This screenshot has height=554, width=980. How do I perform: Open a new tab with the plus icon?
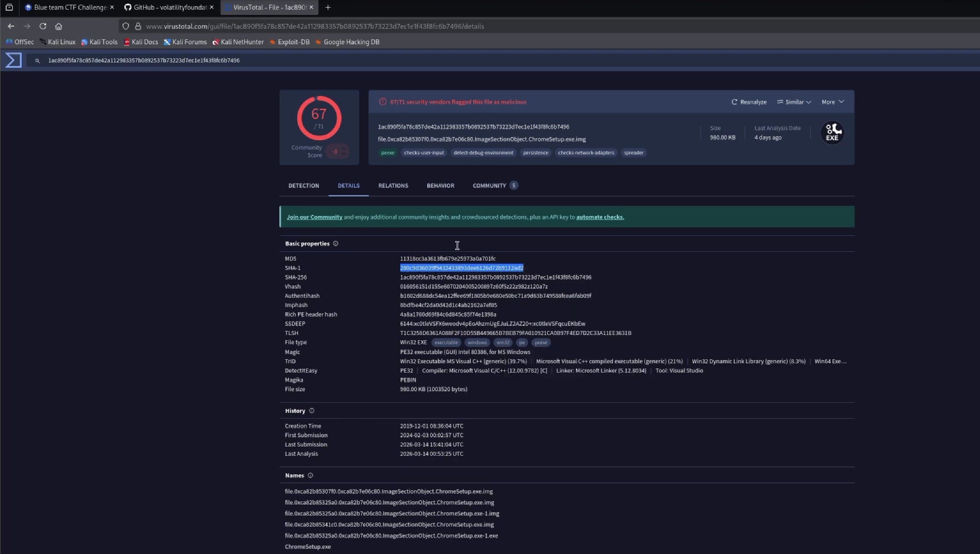pos(328,8)
